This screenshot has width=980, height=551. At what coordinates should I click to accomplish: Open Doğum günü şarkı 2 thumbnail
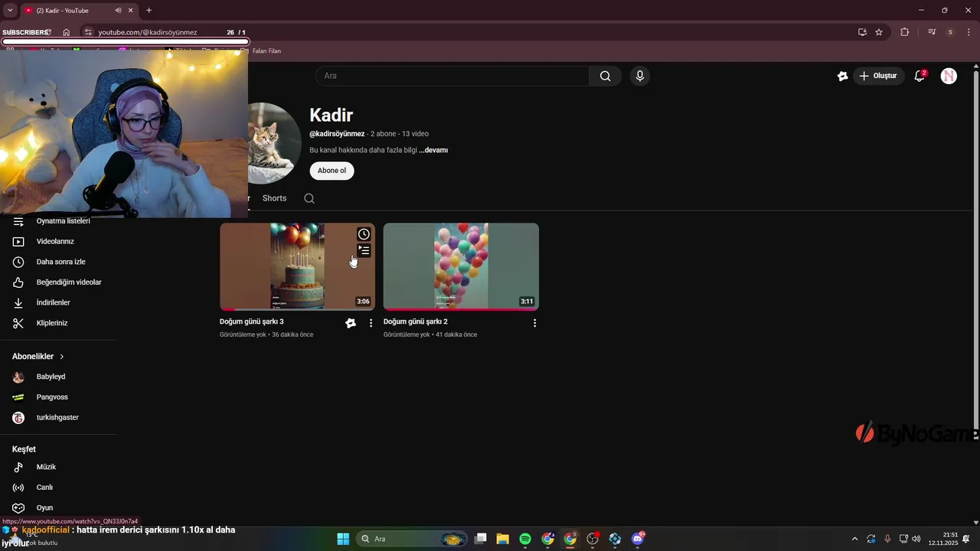tap(461, 266)
